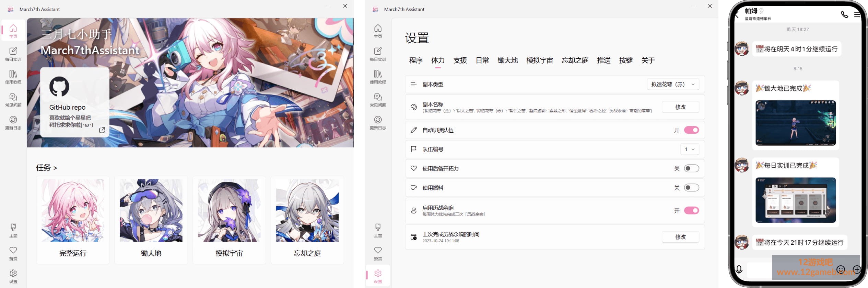Click 修改 button for 副本名称

(680, 107)
